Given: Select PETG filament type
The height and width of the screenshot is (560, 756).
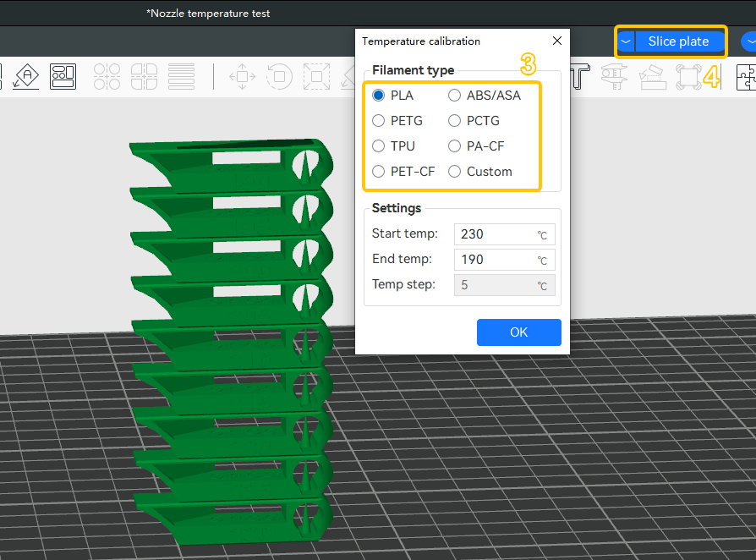Looking at the screenshot, I should tap(397, 121).
